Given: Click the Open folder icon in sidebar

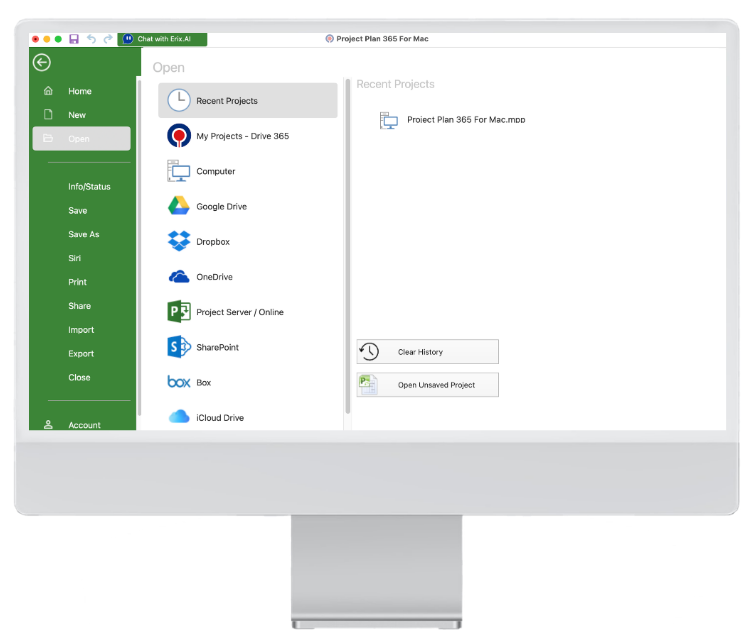Looking at the screenshot, I should 48,138.
